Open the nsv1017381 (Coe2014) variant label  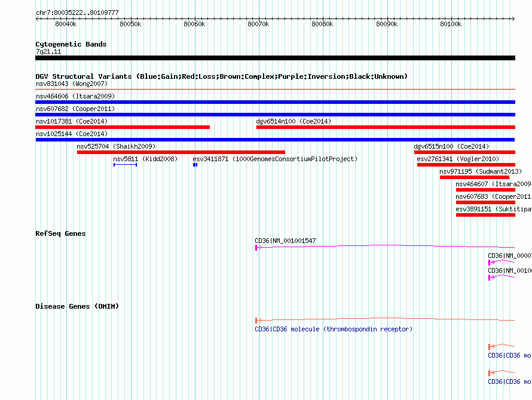tap(72, 121)
